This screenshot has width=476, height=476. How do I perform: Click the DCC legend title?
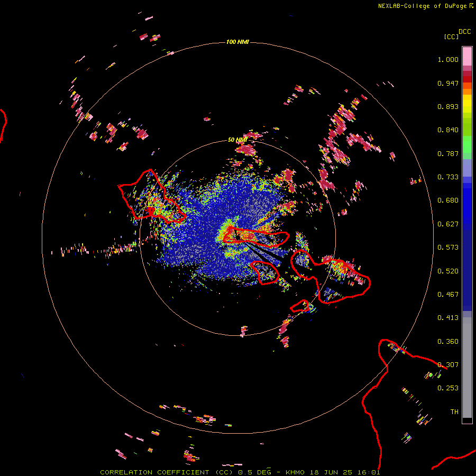(x=464, y=32)
